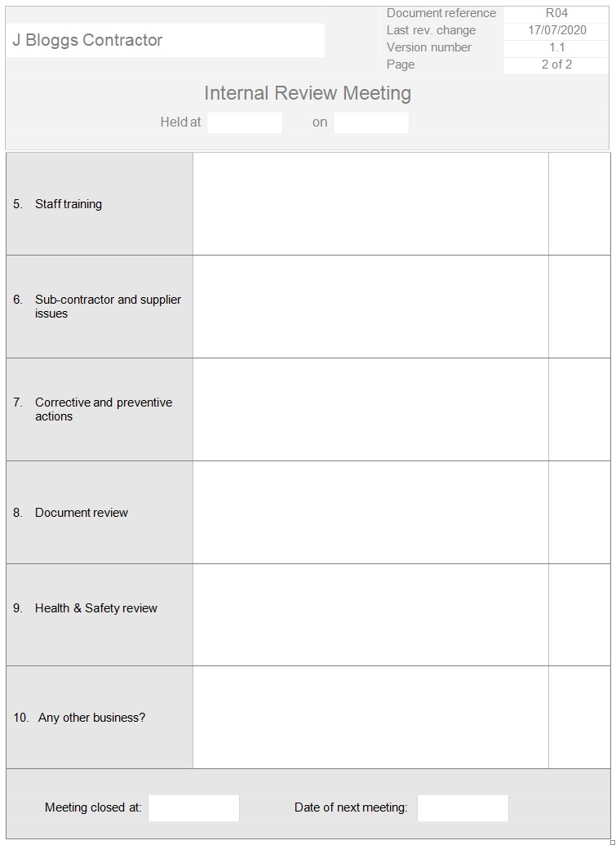Click the 'Held at' location field
This screenshot has width=616, height=854.
(x=244, y=122)
